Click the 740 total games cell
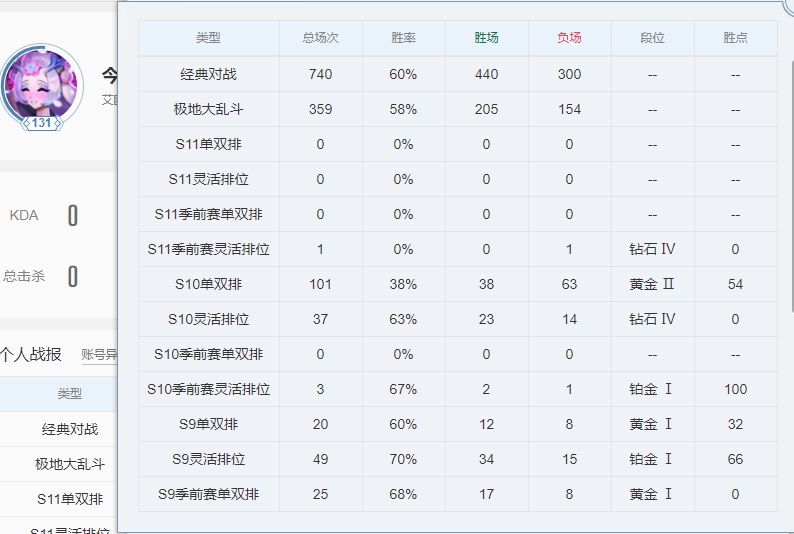Screen dimensions: 794x534 tap(321, 74)
